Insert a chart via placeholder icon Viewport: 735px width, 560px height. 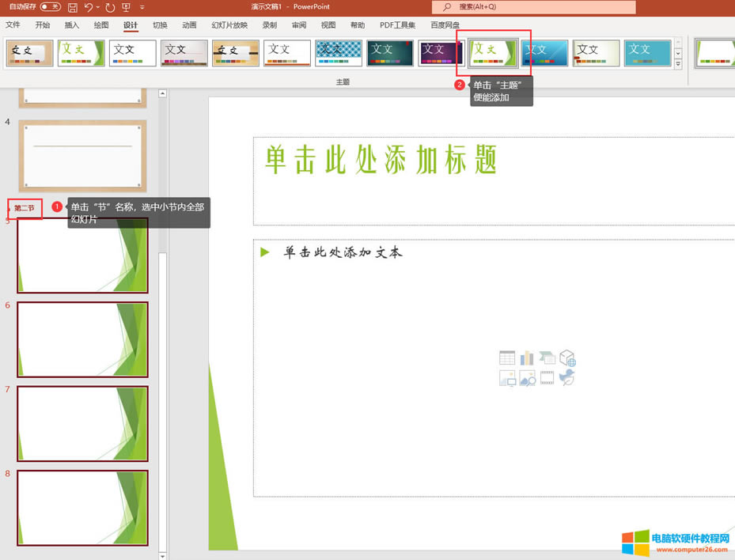[527, 358]
